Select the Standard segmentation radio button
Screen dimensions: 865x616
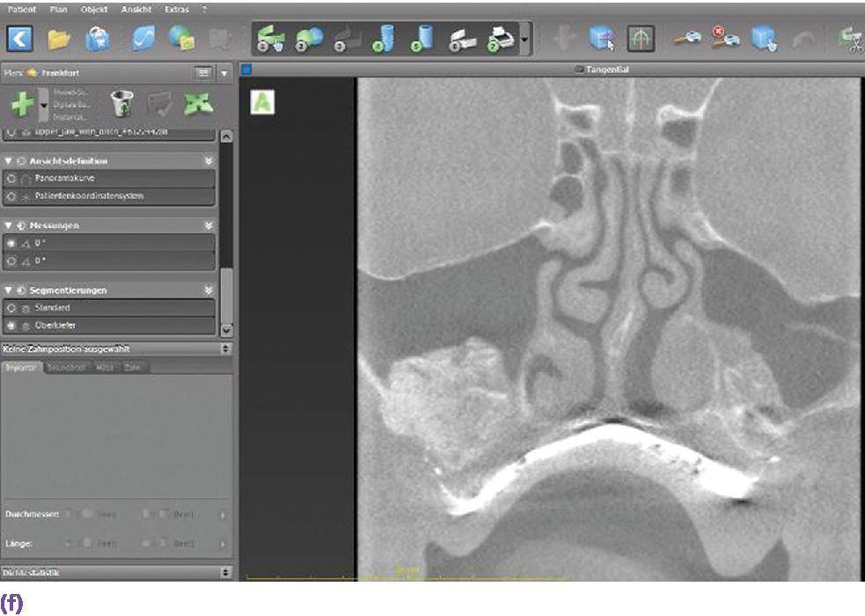(11, 308)
